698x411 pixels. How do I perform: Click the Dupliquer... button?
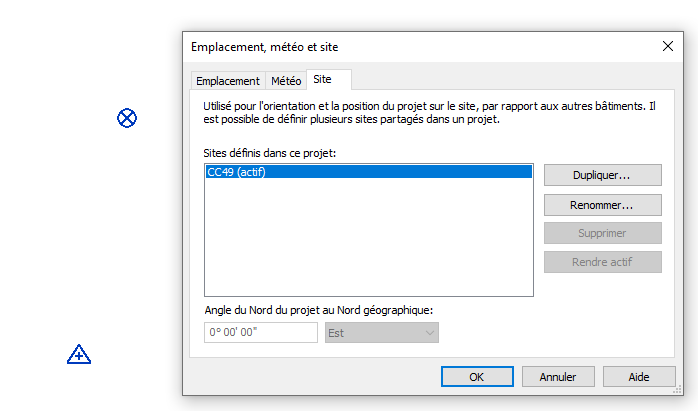tap(602, 175)
